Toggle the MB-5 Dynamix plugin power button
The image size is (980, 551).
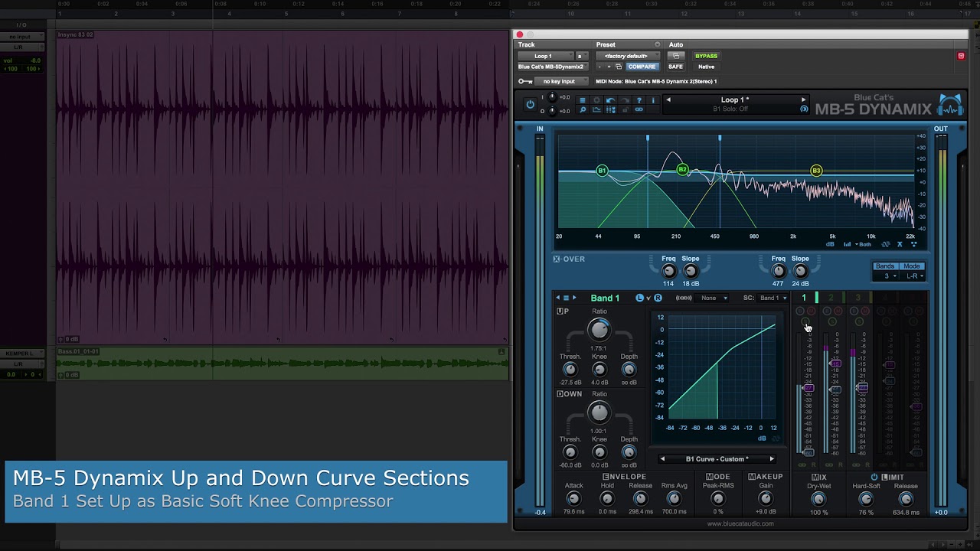click(x=530, y=104)
